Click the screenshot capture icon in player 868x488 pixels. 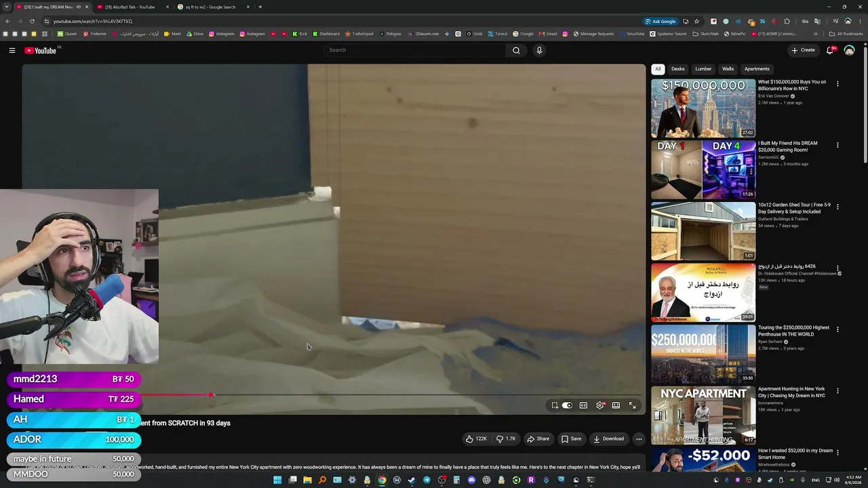click(x=555, y=405)
